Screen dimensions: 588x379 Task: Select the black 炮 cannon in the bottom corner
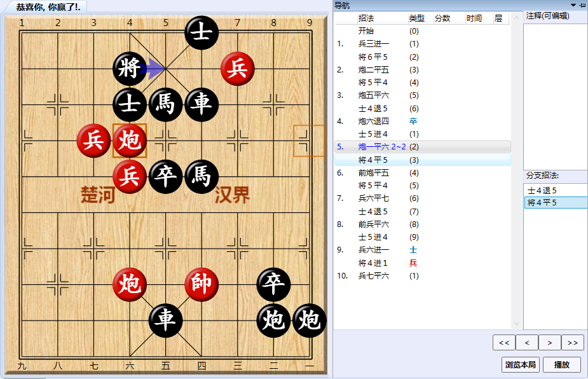pos(309,321)
